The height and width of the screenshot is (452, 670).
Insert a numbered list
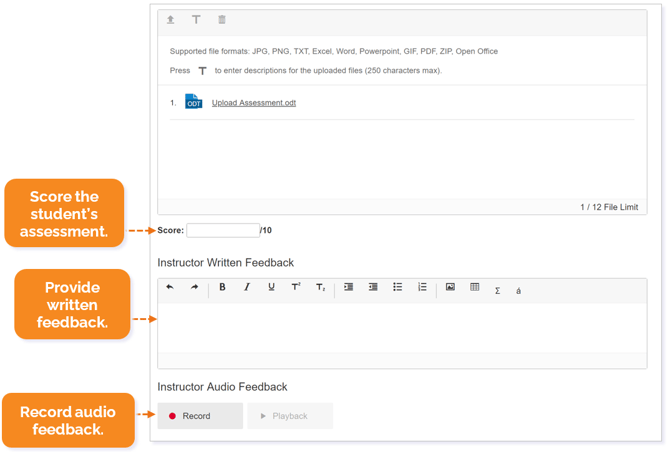422,288
